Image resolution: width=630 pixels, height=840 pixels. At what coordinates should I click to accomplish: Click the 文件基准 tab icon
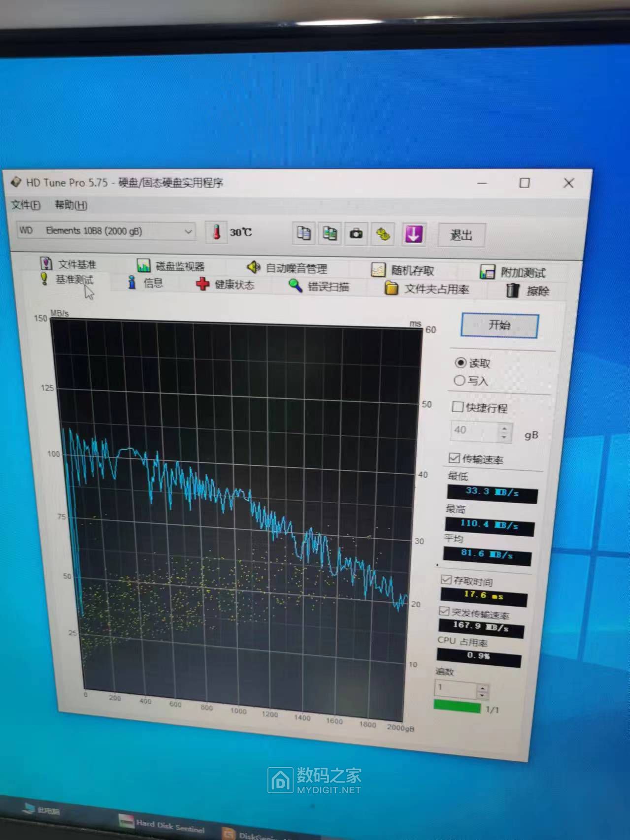pyautogui.click(x=46, y=263)
